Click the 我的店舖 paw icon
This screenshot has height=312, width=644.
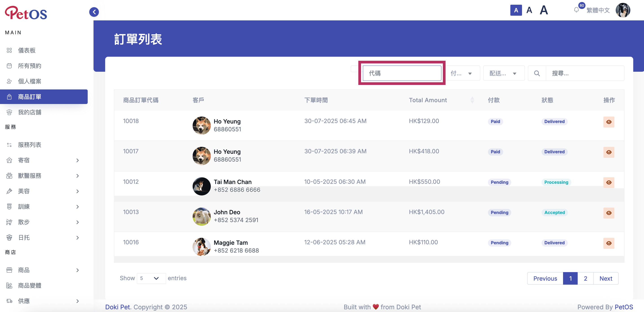point(9,112)
